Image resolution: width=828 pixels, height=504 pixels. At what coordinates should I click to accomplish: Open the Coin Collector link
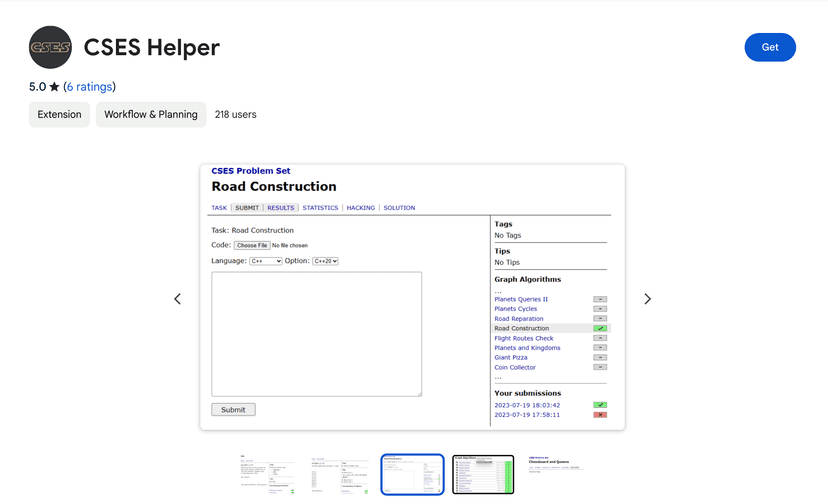point(515,367)
